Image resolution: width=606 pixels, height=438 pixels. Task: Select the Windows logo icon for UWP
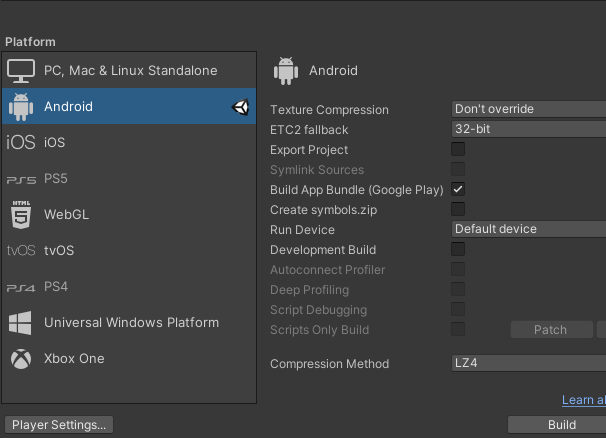pos(20,323)
